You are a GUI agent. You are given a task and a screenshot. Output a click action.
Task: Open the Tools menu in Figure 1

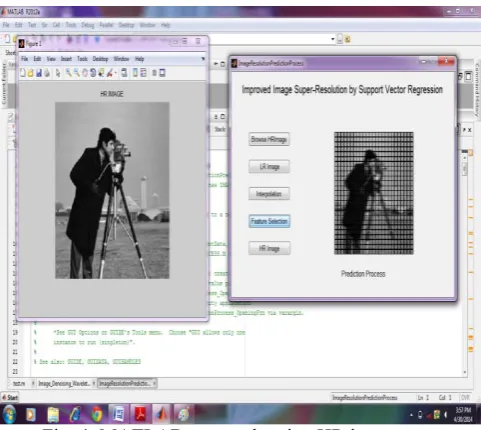coord(82,59)
